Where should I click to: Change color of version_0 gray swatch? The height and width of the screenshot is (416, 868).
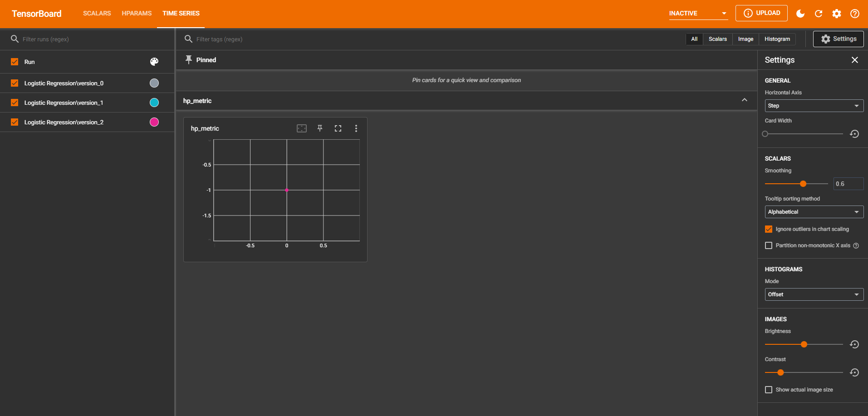[x=154, y=83]
